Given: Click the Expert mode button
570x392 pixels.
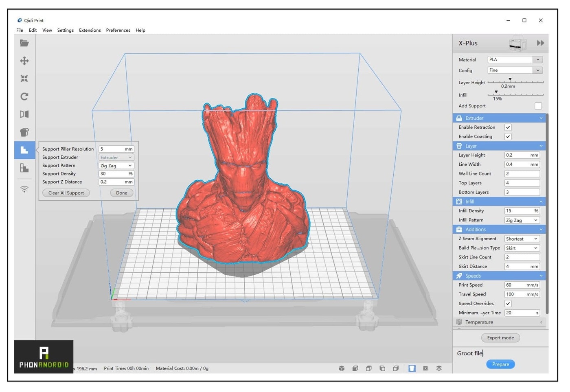Looking at the screenshot, I should (x=500, y=338).
